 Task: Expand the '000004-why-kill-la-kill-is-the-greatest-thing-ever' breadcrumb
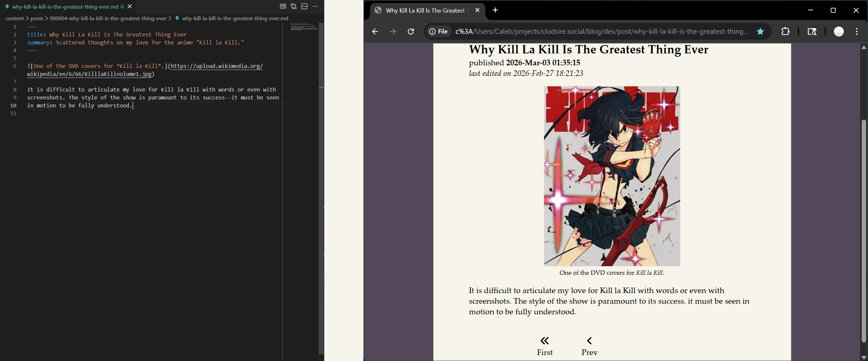click(x=108, y=19)
